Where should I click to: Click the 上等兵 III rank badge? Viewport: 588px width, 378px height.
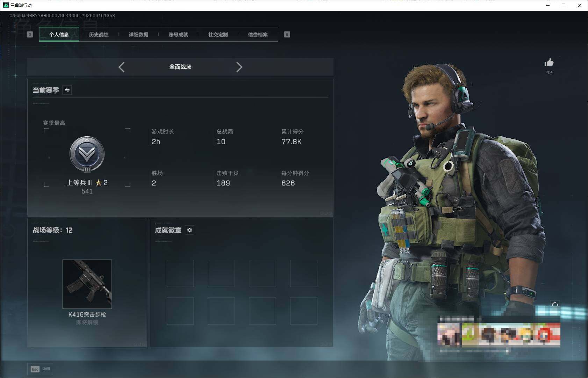tap(87, 154)
